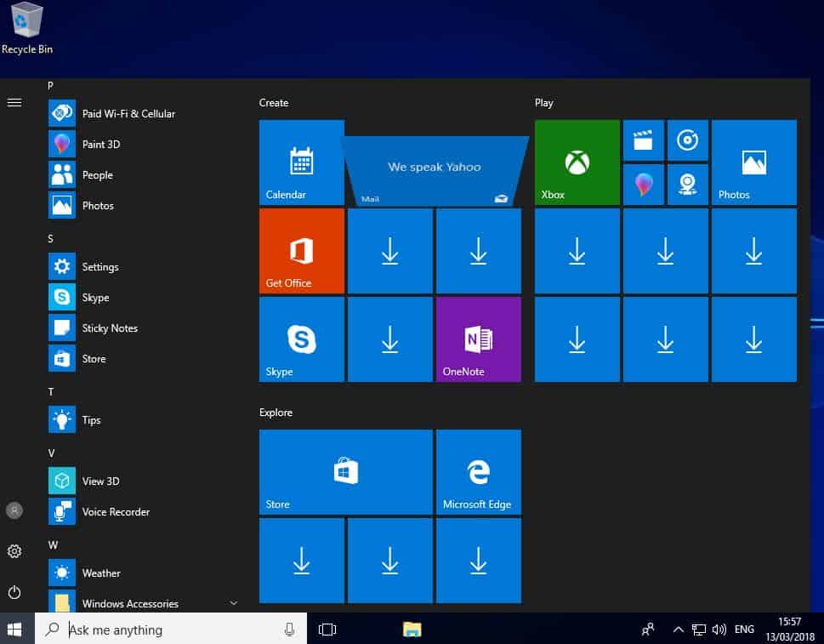Image resolution: width=824 pixels, height=644 pixels.
Task: Show hidden system tray icons
Action: point(679,630)
